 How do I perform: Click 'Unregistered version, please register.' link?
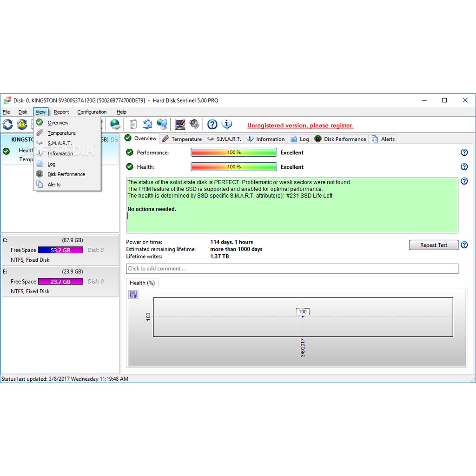pyautogui.click(x=300, y=126)
